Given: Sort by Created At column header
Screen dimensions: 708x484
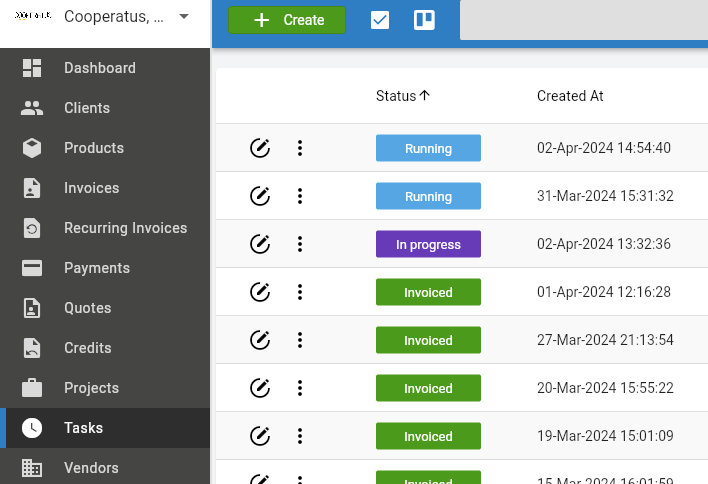Looking at the screenshot, I should tap(570, 96).
